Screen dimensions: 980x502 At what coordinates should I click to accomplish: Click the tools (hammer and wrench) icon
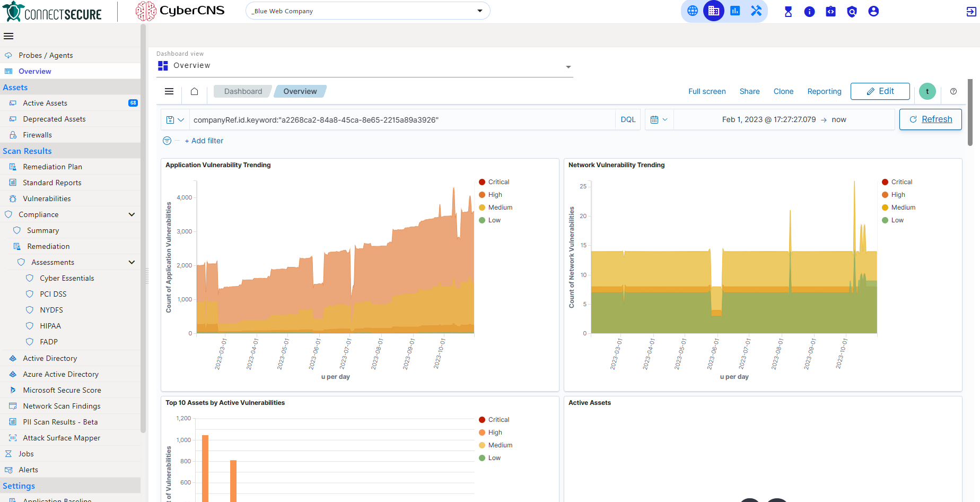(756, 11)
